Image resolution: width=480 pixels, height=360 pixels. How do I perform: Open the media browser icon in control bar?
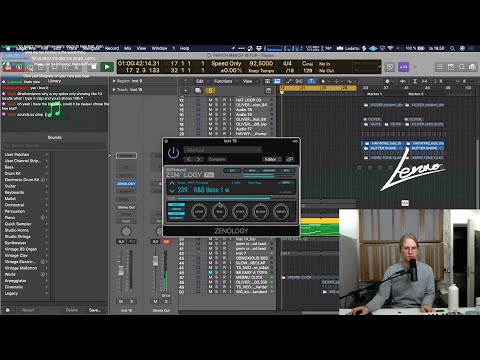point(472,67)
